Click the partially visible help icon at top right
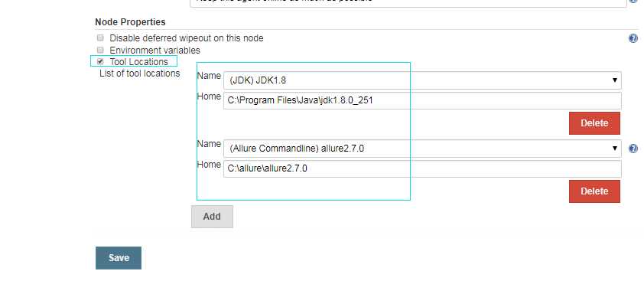This screenshot has height=294, width=644. coord(633,2)
